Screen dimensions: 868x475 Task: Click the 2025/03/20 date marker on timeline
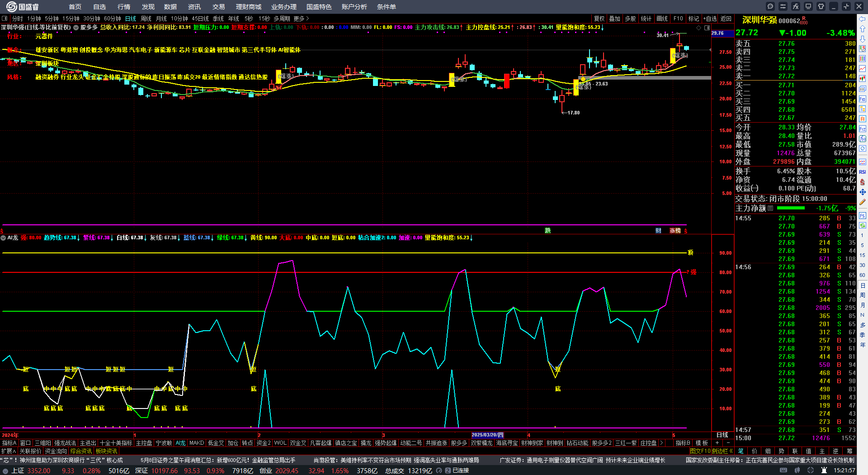pos(487,435)
